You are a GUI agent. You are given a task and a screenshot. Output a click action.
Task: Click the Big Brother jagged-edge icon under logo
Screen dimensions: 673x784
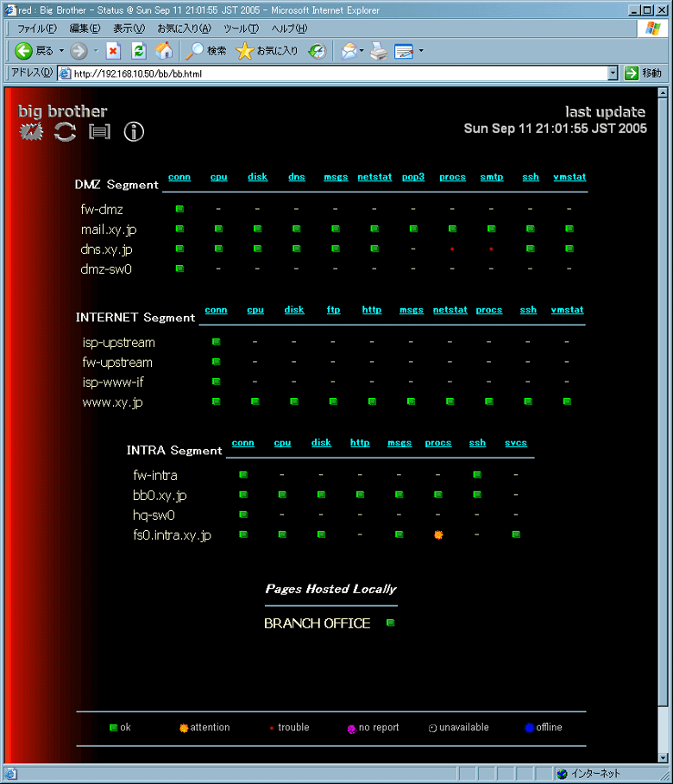(31, 131)
